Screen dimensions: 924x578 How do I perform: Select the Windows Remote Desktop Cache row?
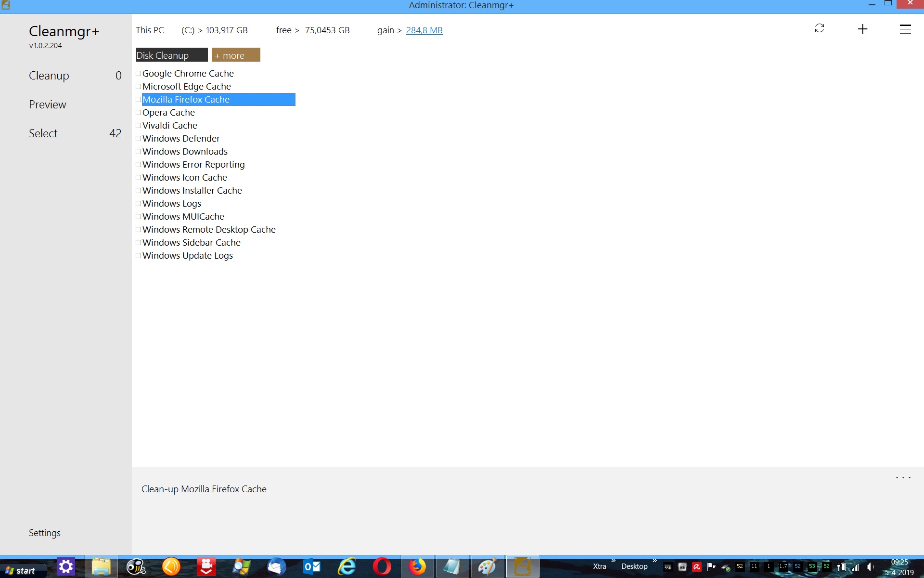[209, 230]
